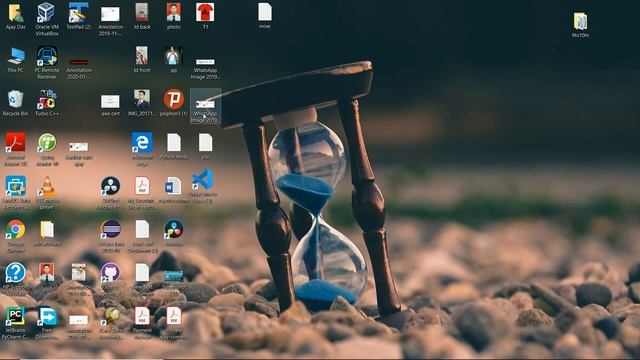Launch JetBrains PyCharm shortcut
Viewport: 640px width, 360px height.
16,323
